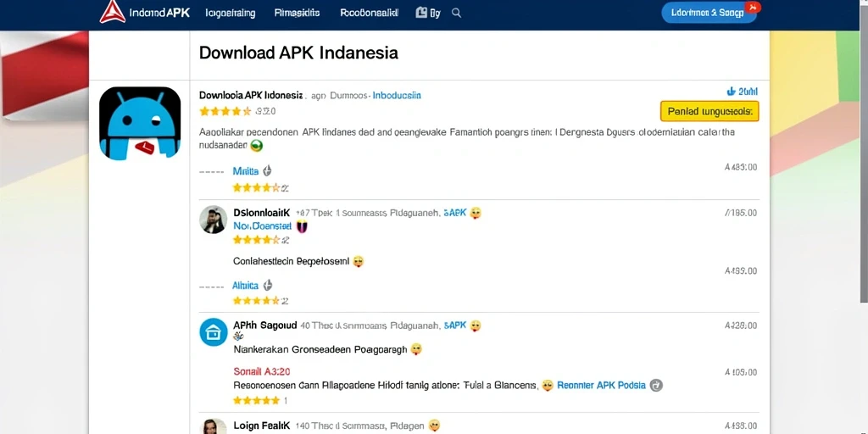Click the blue house avatar of APhh Sagoud
This screenshot has width=868, height=434.
(x=213, y=332)
